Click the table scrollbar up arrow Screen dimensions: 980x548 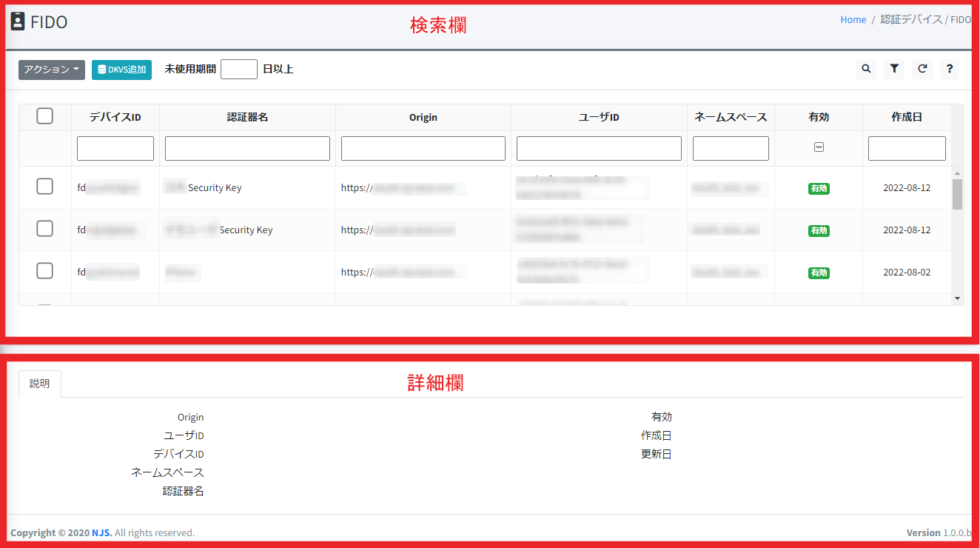pyautogui.click(x=957, y=173)
